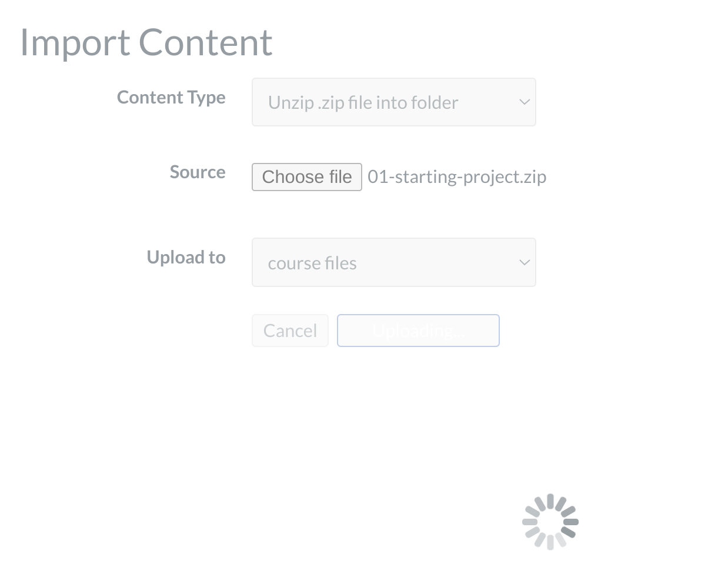728x574 pixels.
Task: Click the Upload to dropdown chevron arrow
Action: (525, 262)
